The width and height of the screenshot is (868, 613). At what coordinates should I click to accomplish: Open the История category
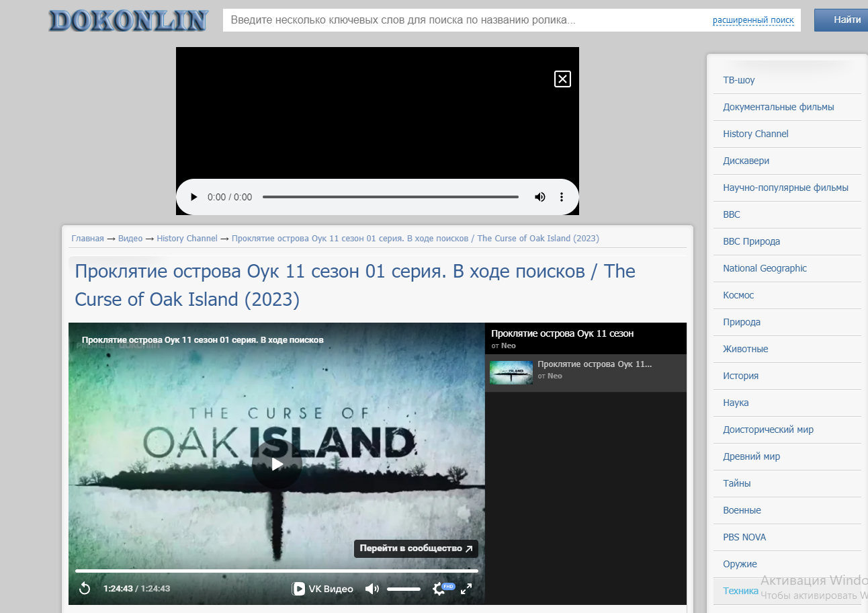click(741, 376)
